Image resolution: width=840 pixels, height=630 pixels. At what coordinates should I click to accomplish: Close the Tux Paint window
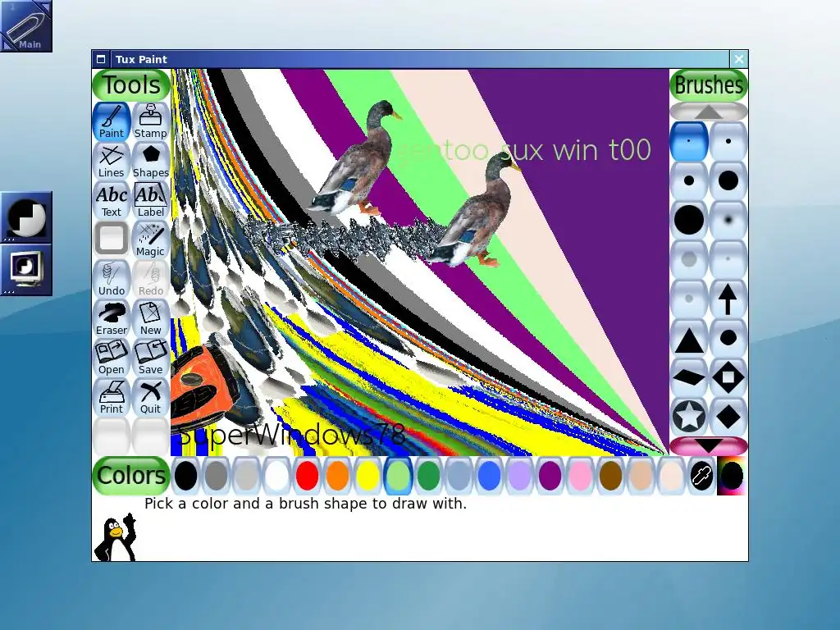point(739,59)
